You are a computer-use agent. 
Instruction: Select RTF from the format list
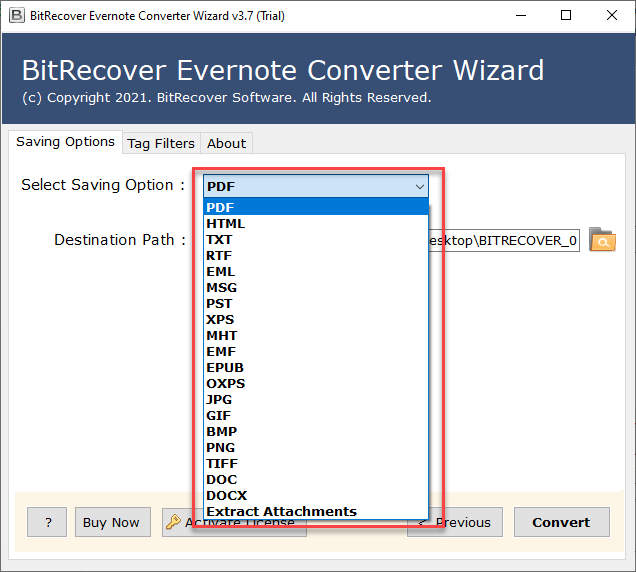(x=316, y=256)
